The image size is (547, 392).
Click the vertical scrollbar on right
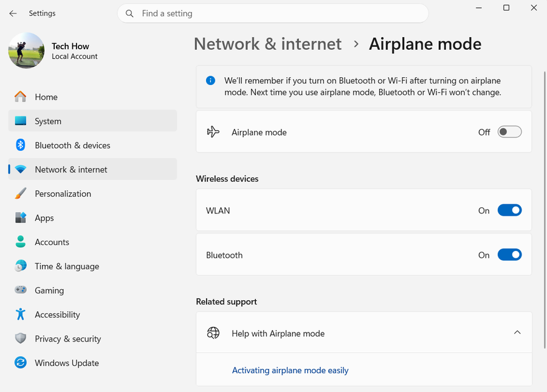tap(545, 210)
